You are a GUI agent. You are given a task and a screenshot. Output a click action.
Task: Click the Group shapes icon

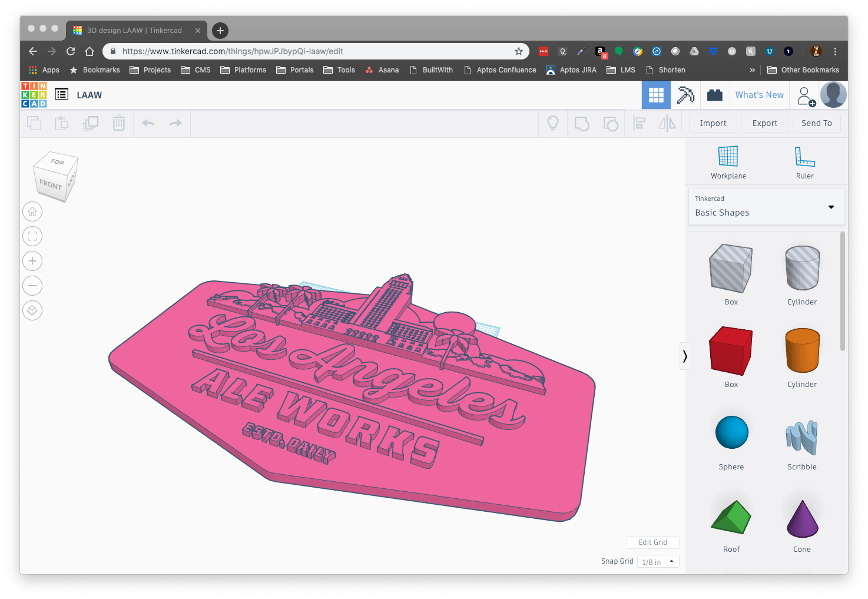coord(582,124)
